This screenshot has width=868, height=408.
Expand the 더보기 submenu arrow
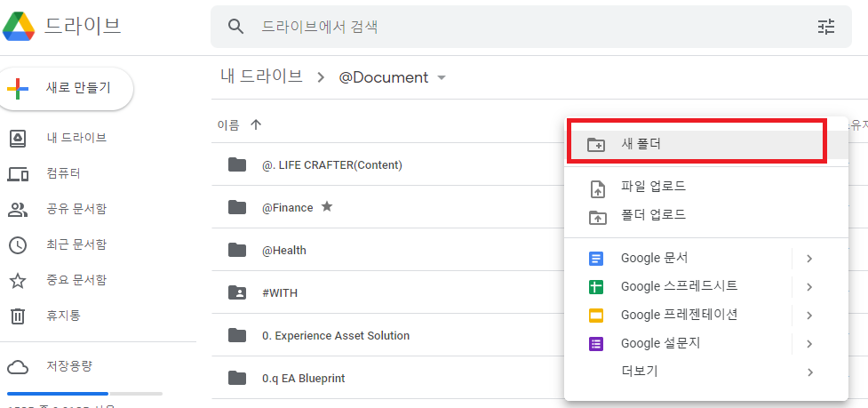[x=810, y=372]
